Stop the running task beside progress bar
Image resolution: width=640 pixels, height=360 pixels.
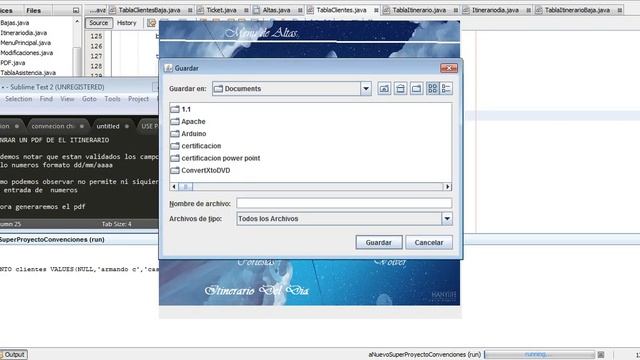click(x=601, y=354)
